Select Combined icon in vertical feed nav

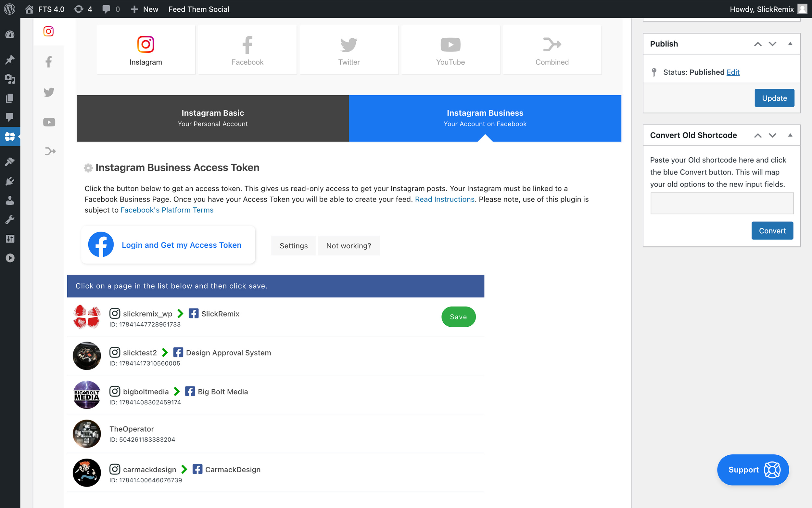(50, 151)
